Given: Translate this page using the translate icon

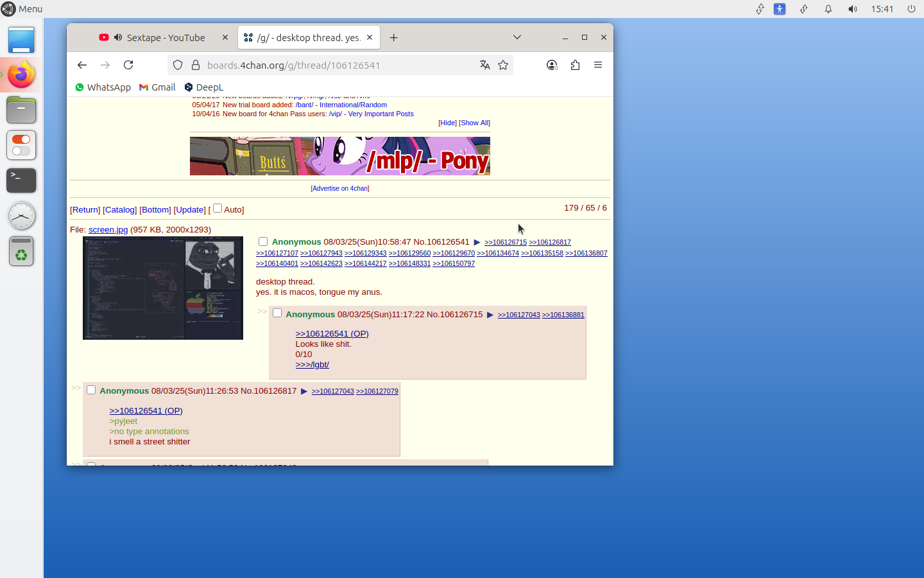Looking at the screenshot, I should (x=485, y=65).
